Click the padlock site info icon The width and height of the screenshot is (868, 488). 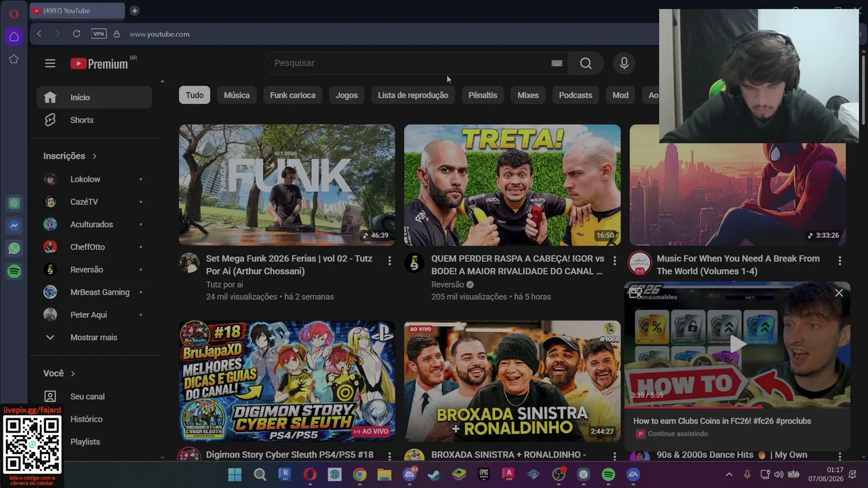(x=117, y=34)
